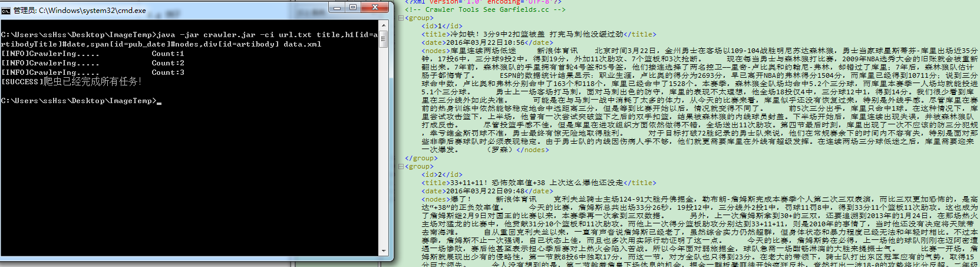Click the second <group> opening tag text

419,166
